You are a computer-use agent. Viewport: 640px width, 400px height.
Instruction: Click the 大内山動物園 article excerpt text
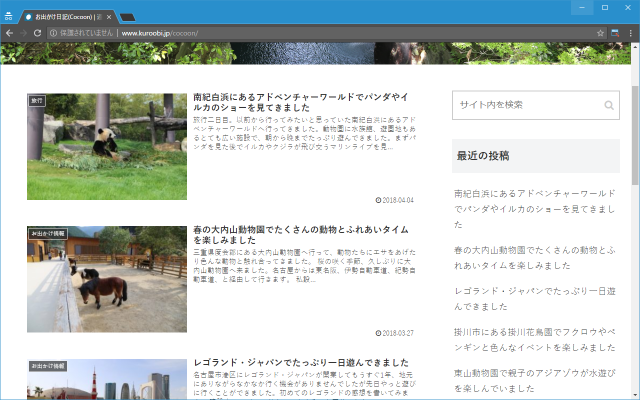point(304,266)
